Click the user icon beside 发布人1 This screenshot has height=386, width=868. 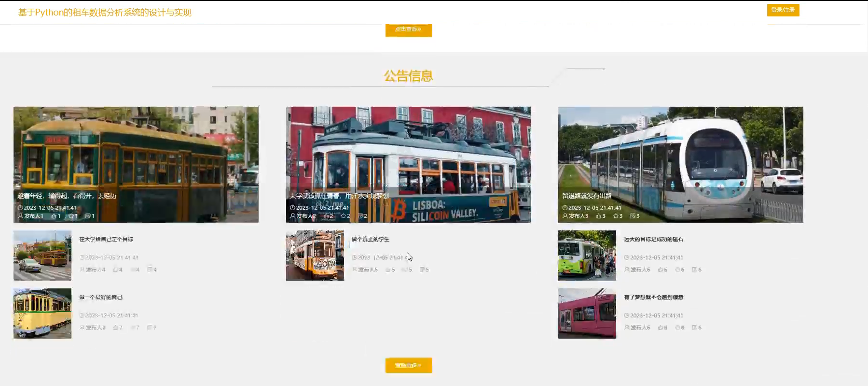point(20,216)
